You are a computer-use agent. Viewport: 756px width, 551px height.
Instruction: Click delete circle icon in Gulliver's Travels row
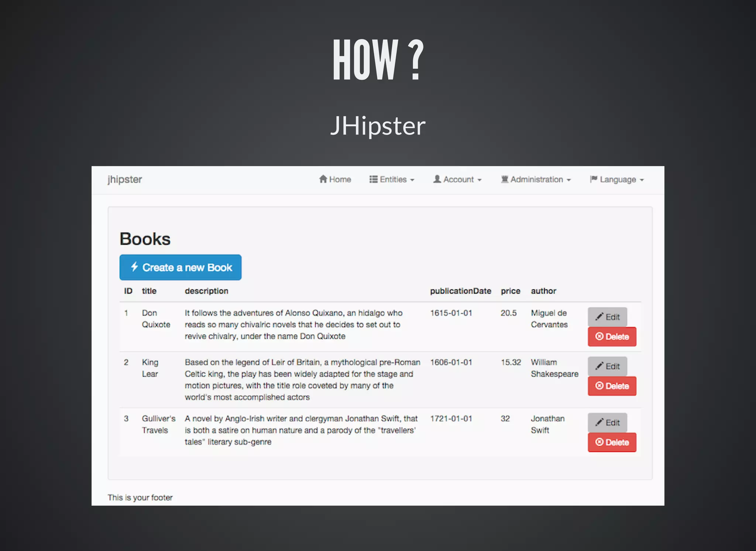tap(599, 442)
